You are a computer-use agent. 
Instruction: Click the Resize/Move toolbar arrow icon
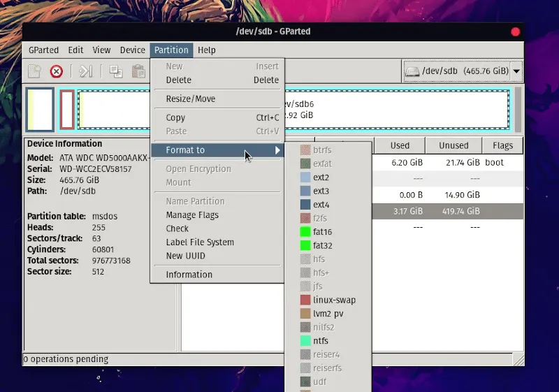click(86, 71)
